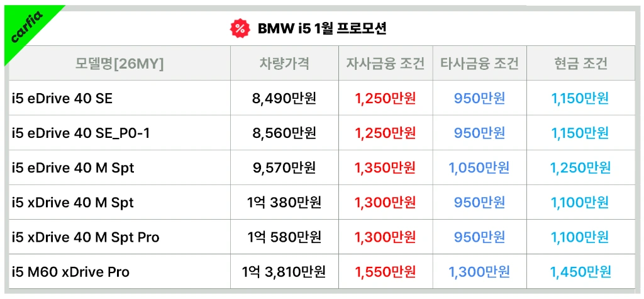The height and width of the screenshot is (299, 644).
Task: Click the 1,450만원 cash condition value
Action: tap(580, 272)
